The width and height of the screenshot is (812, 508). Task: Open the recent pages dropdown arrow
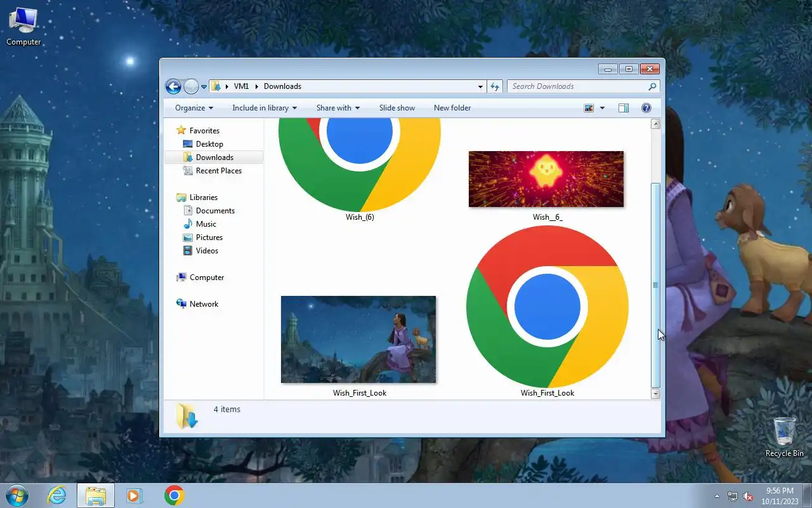point(204,87)
